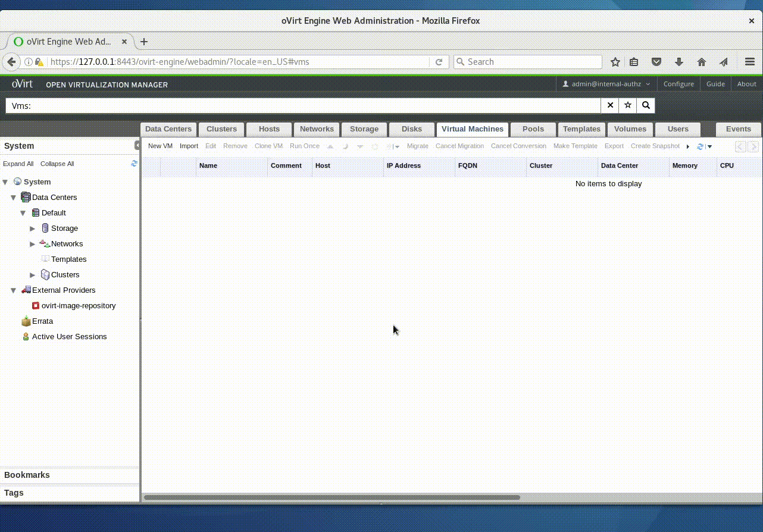This screenshot has height=532, width=763.
Task: Collapse the Data Centers tree node
Action: [14, 198]
